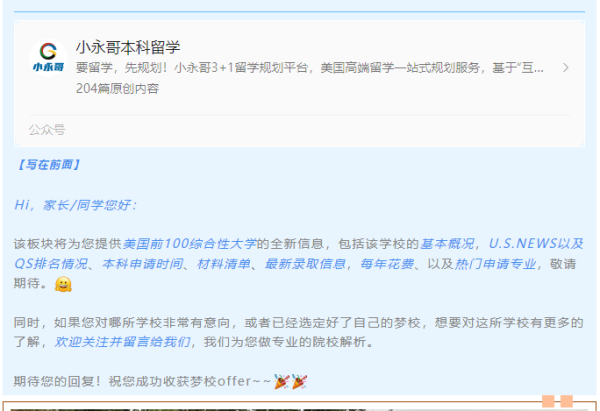This screenshot has height=411, width=600.
Task: Click 基本概况 highlighted text
Action: pos(447,243)
